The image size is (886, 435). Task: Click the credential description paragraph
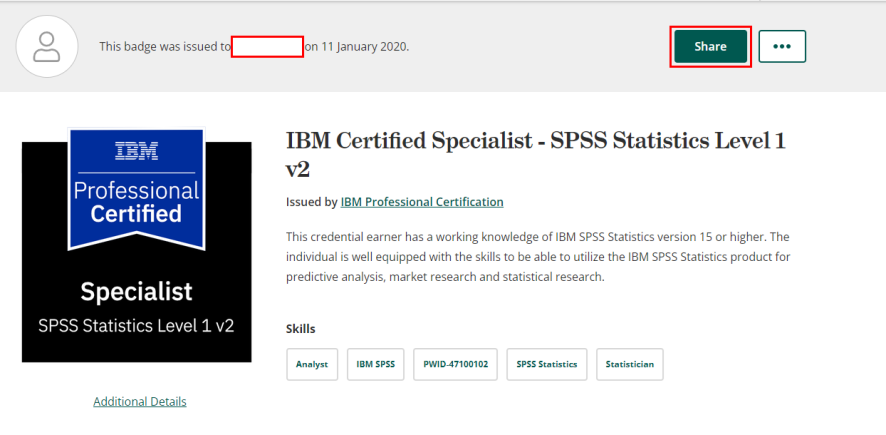tap(538, 256)
